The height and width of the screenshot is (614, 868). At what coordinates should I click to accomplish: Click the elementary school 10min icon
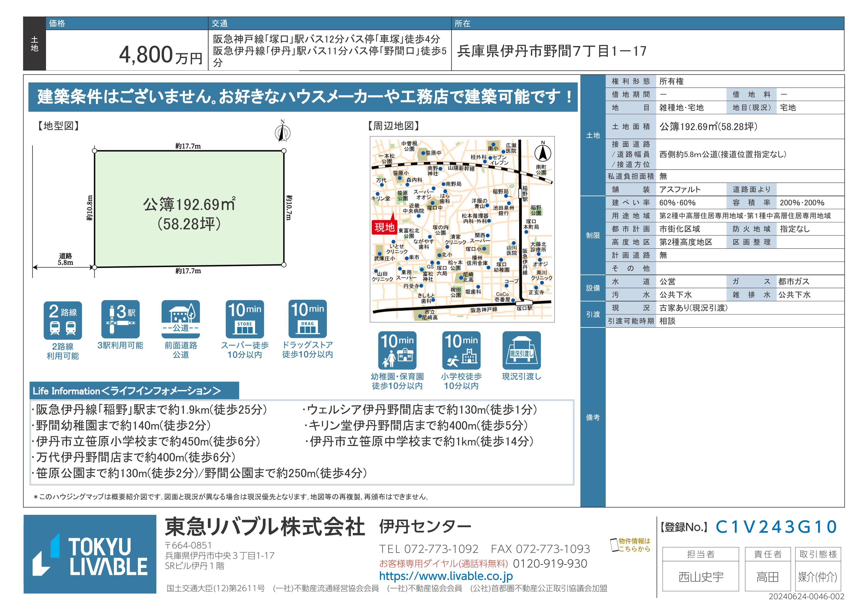[461, 350]
